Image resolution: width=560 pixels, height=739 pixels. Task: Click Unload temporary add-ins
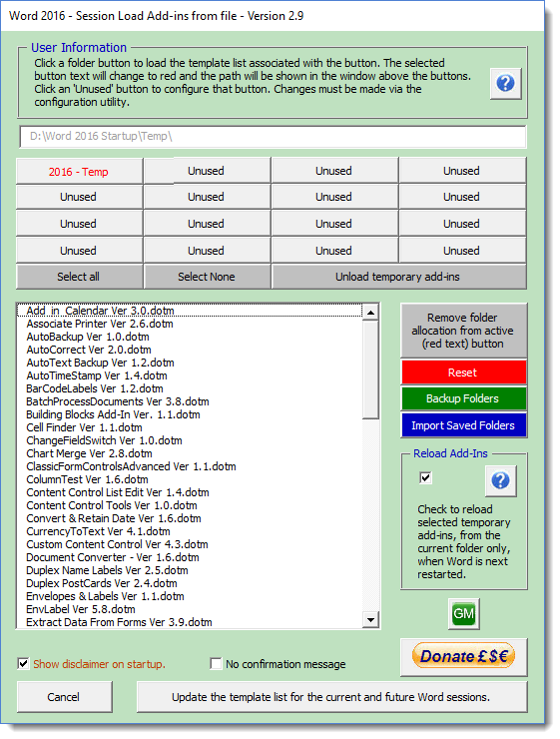pos(398,277)
